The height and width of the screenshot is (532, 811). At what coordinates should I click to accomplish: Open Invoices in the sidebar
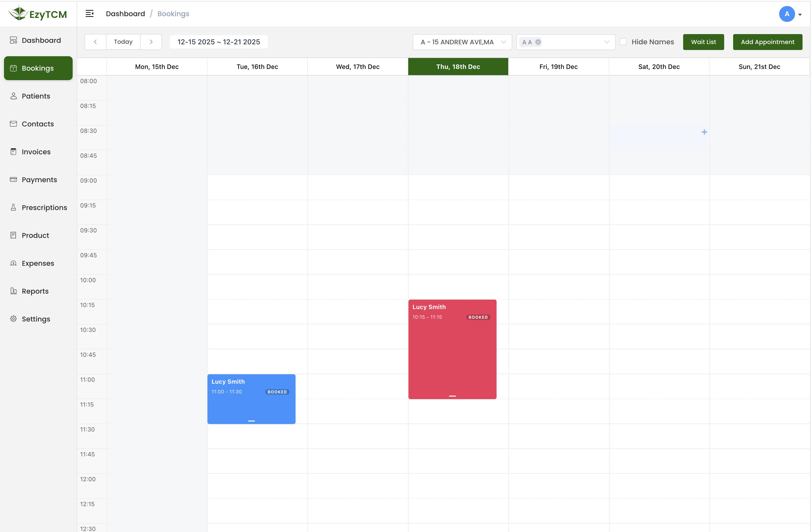point(36,152)
